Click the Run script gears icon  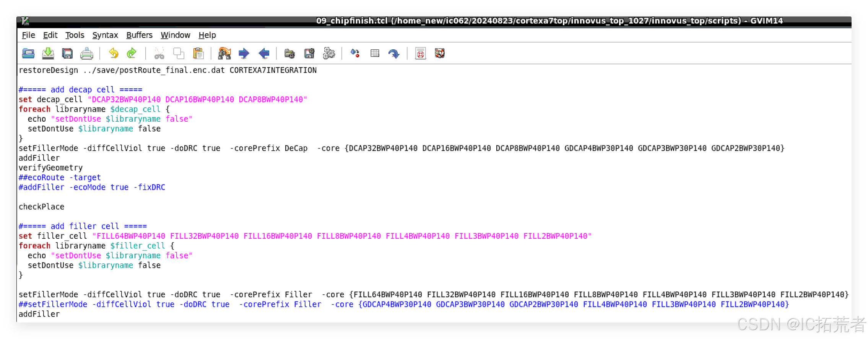point(329,54)
